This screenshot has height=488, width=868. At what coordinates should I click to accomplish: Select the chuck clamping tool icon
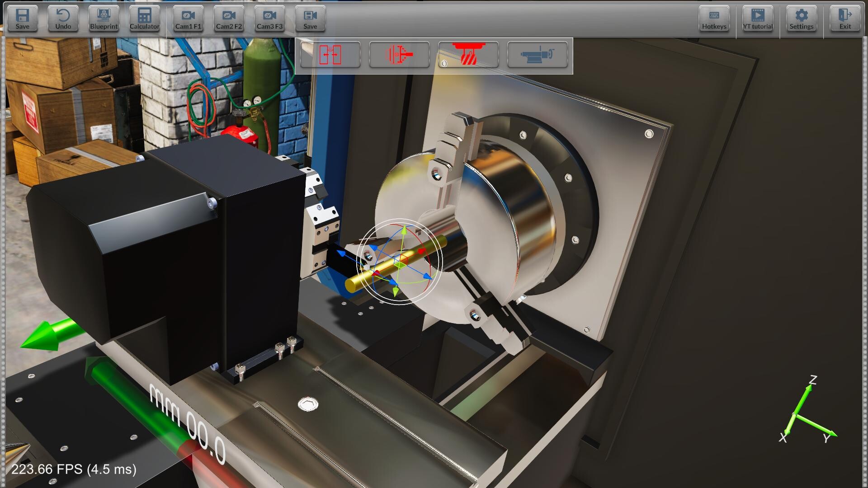pyautogui.click(x=400, y=55)
